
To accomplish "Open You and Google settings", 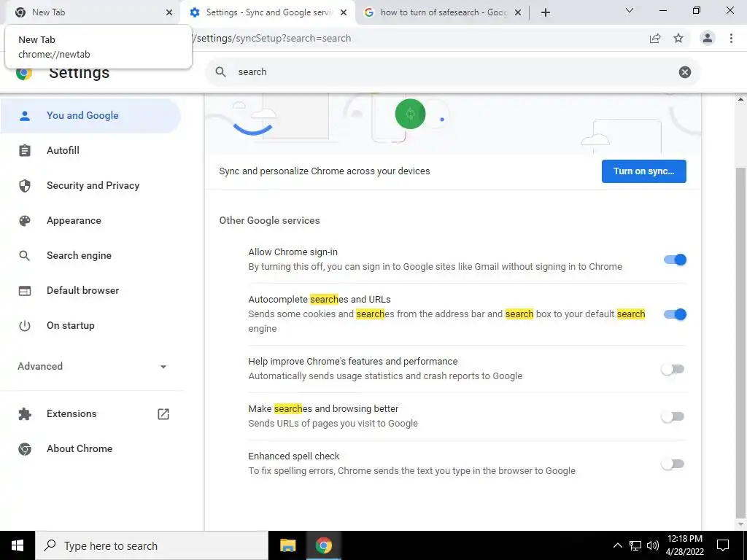I will click(x=90, y=115).
